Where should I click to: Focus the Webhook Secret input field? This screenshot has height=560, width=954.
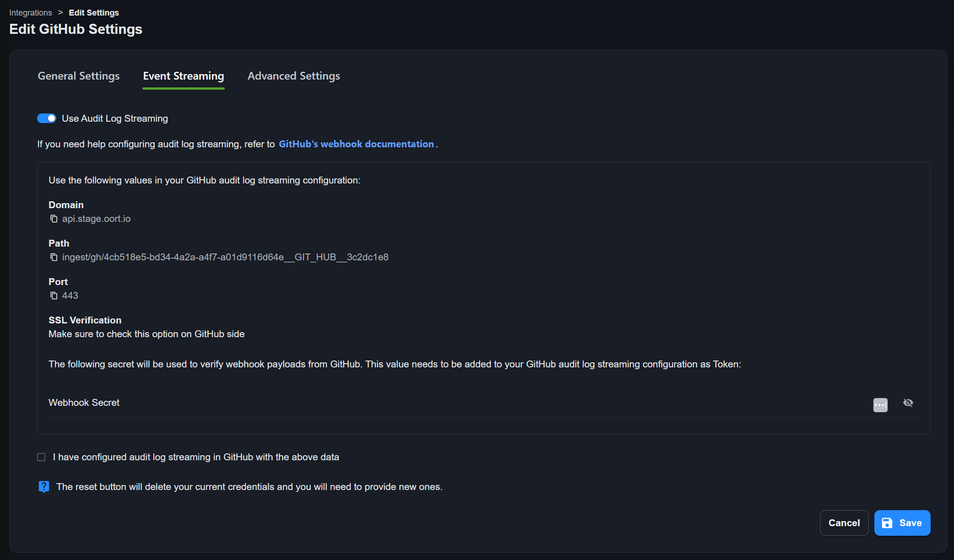(x=458, y=404)
